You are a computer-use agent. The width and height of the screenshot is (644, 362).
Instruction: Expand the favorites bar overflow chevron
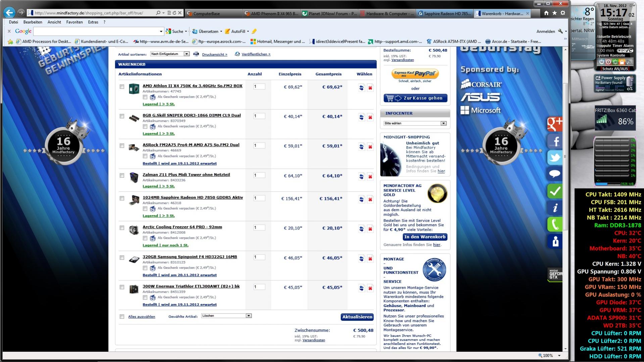coord(565,40)
